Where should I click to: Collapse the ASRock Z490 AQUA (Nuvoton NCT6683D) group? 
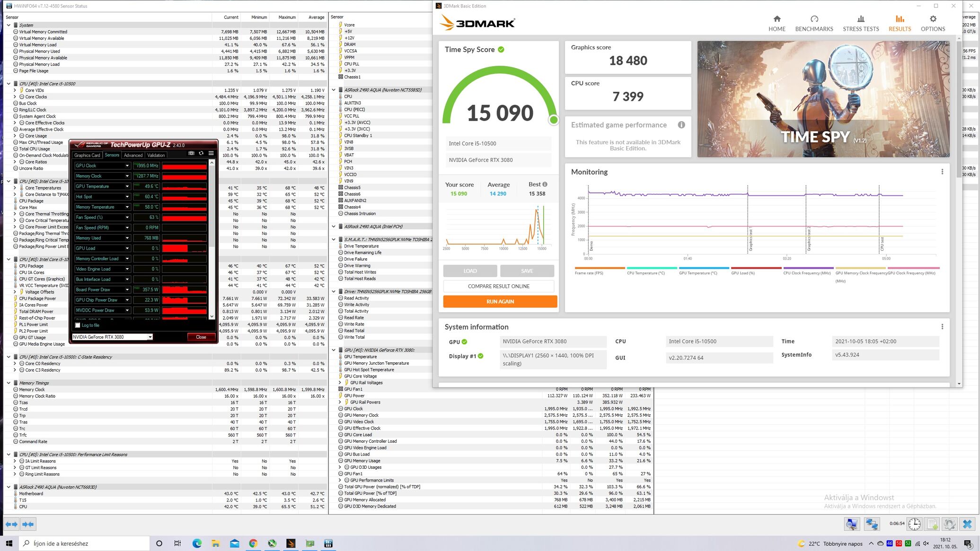tap(9, 487)
